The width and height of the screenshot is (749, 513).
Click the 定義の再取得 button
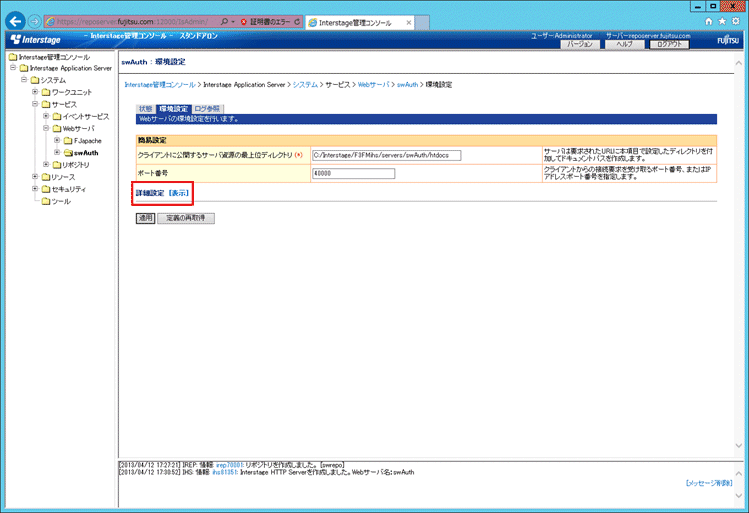[x=186, y=218]
